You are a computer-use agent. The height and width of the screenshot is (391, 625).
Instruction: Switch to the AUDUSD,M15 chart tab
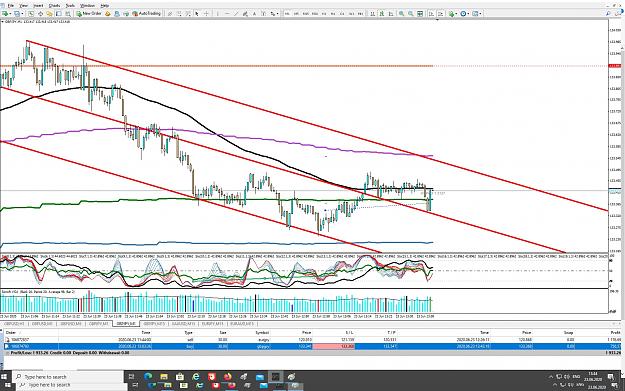click(x=184, y=324)
